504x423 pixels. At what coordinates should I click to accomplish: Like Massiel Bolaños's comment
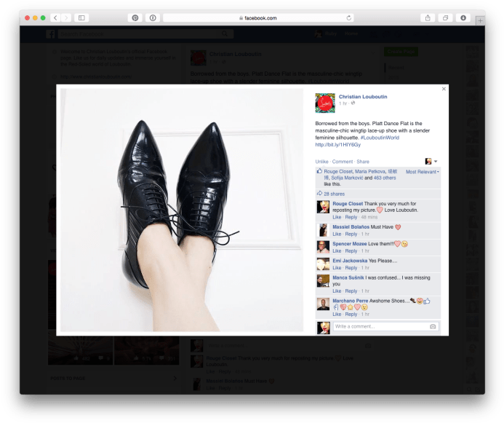tap(337, 234)
